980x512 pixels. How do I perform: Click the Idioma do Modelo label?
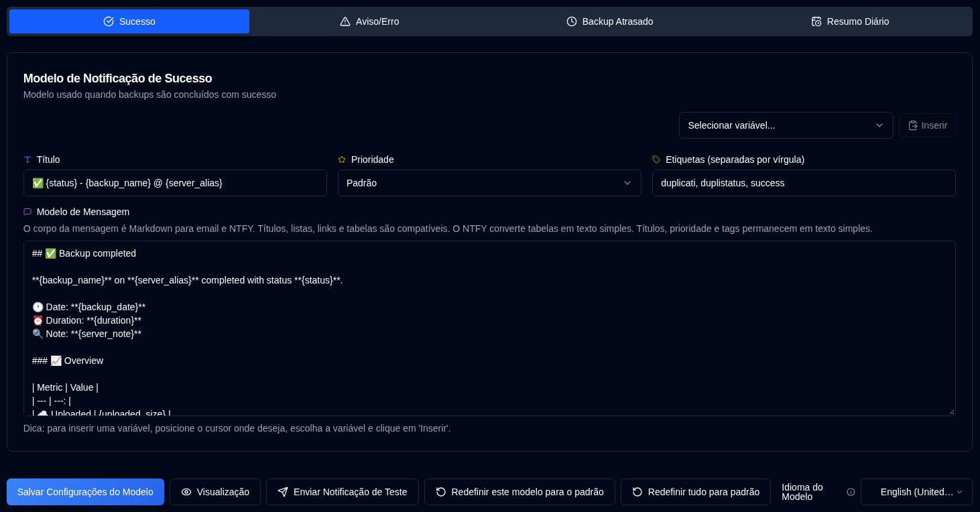point(802,492)
